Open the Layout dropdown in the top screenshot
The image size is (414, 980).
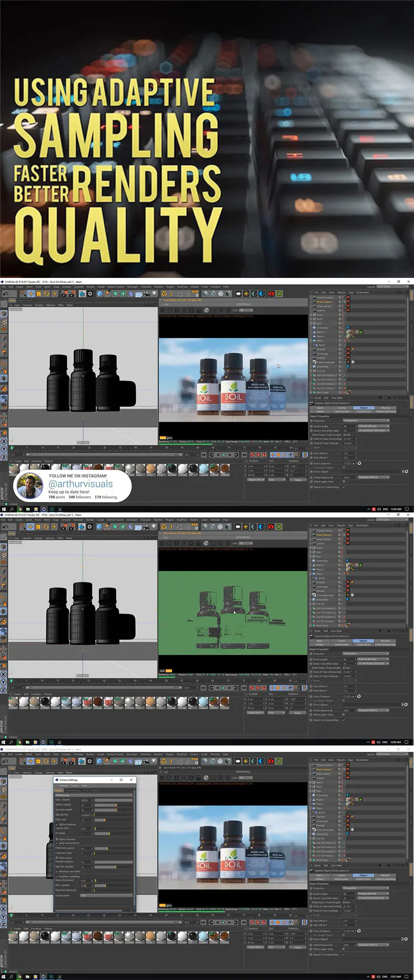[392, 286]
